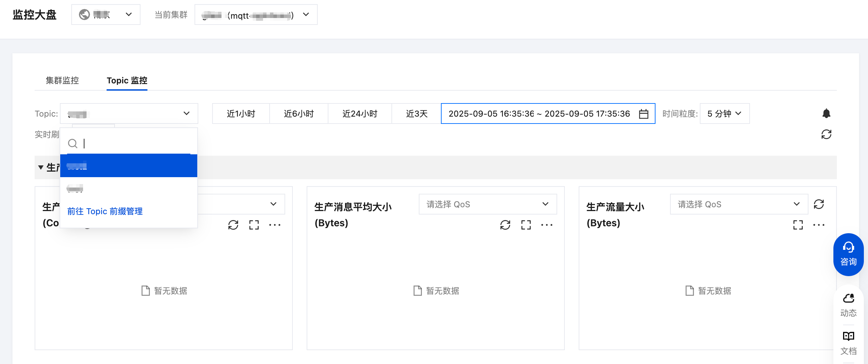The height and width of the screenshot is (364, 868).
Task: Open more options for 生产流量大小 chart
Action: click(819, 225)
